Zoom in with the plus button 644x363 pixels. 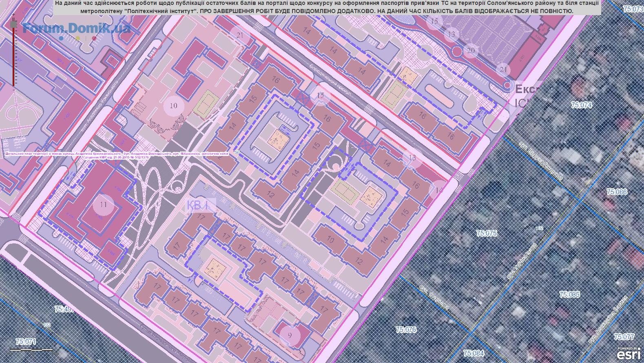[x=13, y=14]
